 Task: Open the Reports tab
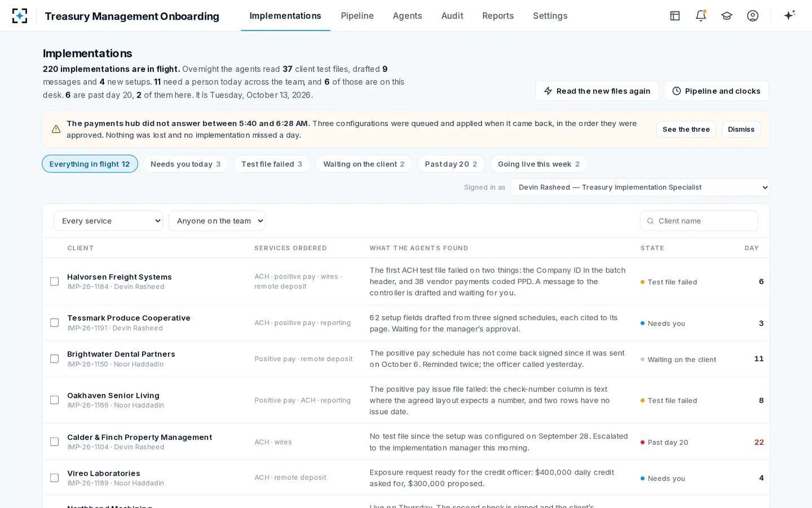(498, 16)
